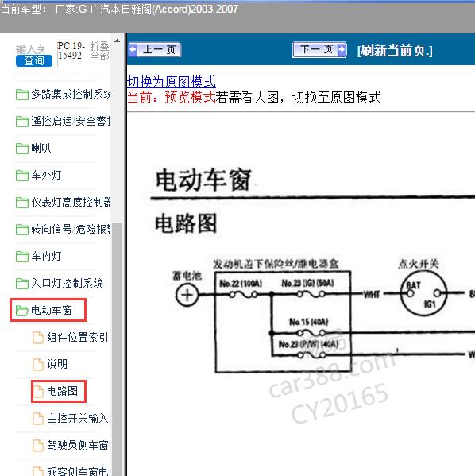Click the 查询 search button

point(34,60)
